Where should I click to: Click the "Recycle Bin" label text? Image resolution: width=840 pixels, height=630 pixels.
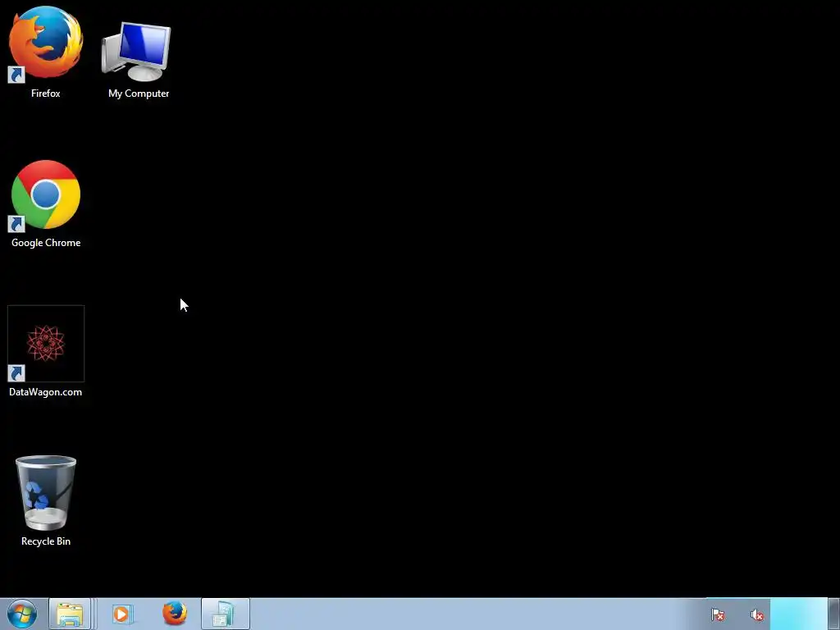click(46, 541)
